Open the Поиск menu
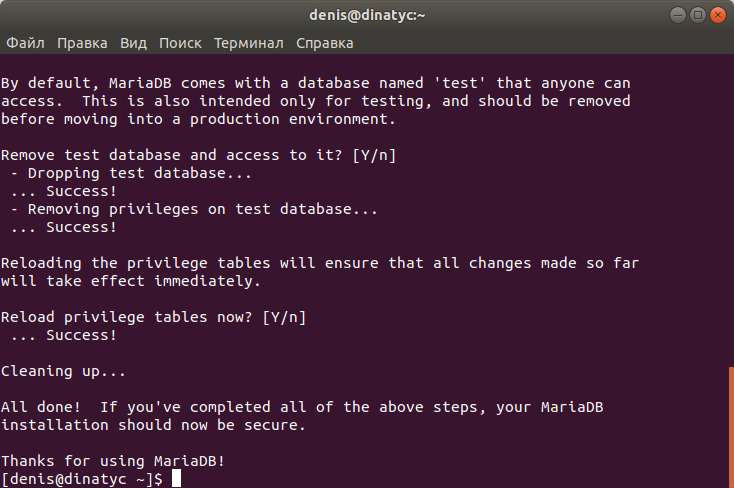The width and height of the screenshot is (734, 488). (180, 43)
